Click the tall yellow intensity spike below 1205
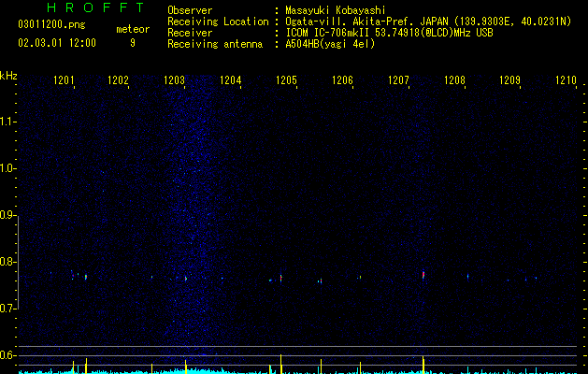Viewport: 588px width, 374px height. click(x=280, y=364)
